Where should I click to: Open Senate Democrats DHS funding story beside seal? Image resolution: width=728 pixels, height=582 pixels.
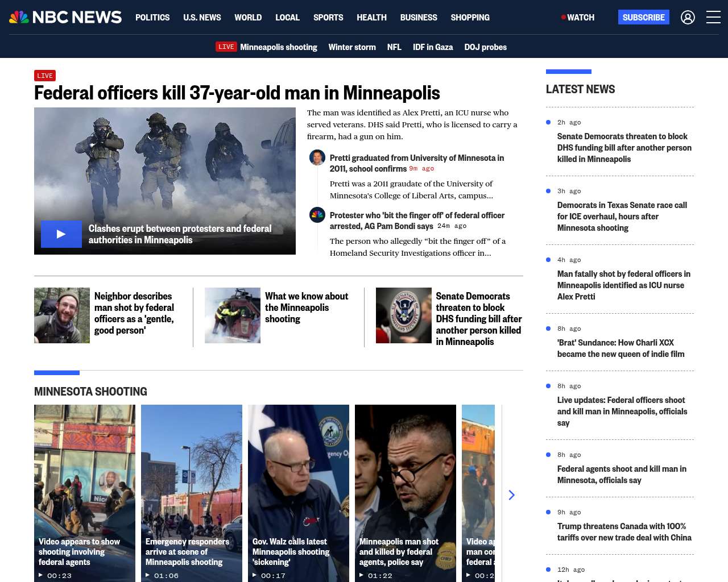click(479, 319)
